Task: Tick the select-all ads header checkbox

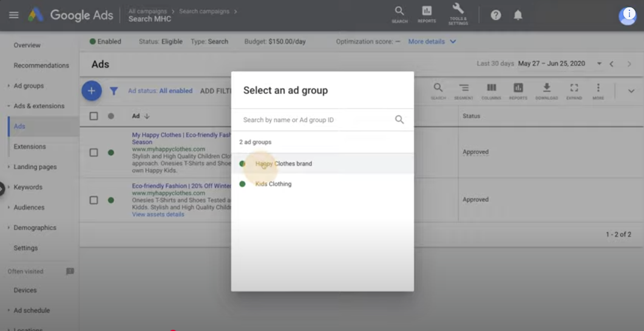Action: tap(93, 116)
